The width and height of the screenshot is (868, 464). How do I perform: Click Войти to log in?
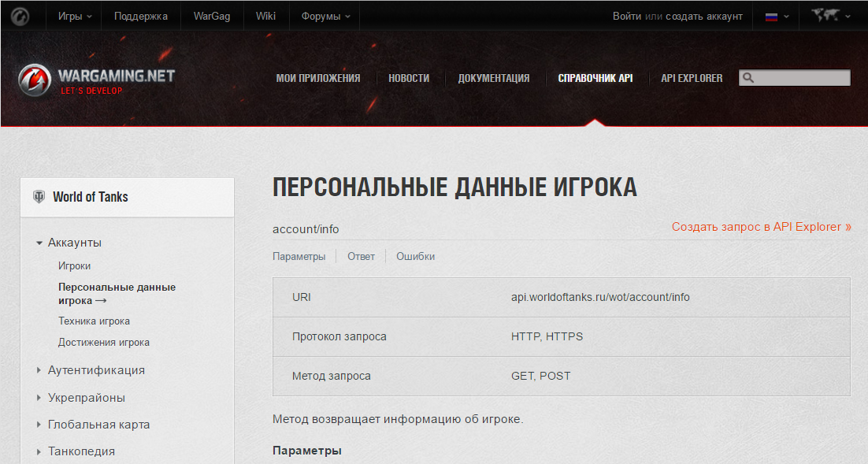coord(627,16)
